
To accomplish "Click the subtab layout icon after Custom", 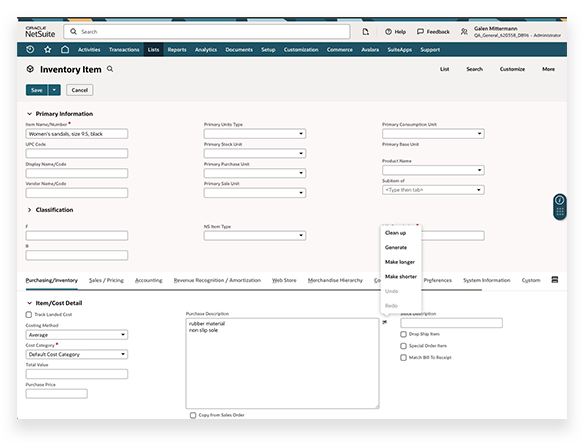I will pyautogui.click(x=555, y=280).
